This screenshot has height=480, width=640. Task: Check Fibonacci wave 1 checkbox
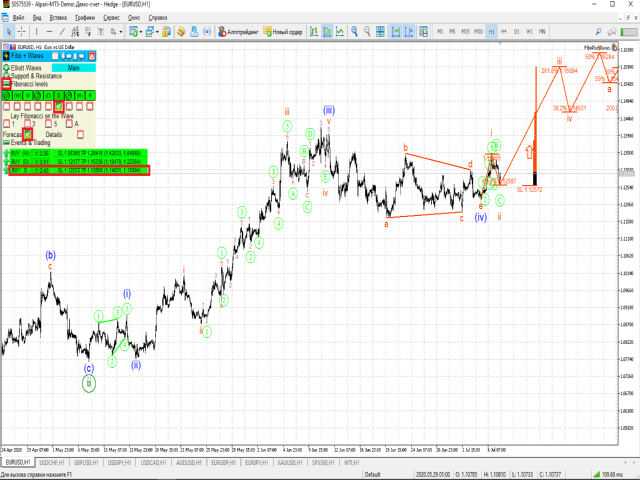[x=7, y=123]
